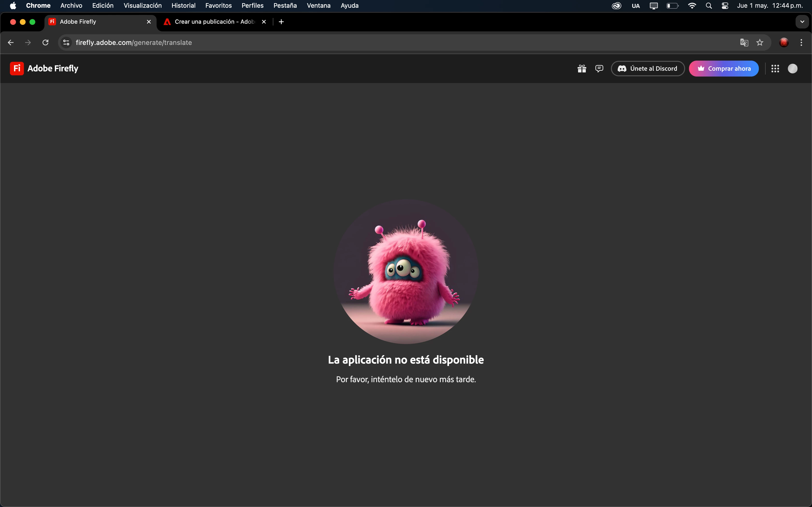This screenshot has width=812, height=507.
Task: Open Chrome three-dot menu
Action: click(801, 42)
